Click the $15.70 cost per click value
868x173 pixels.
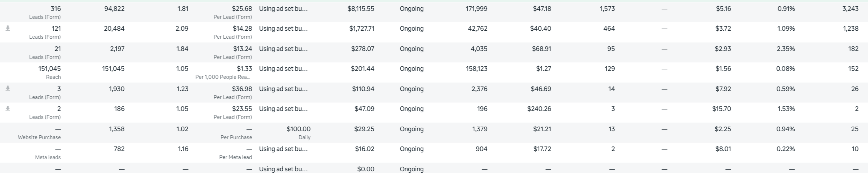(722, 109)
